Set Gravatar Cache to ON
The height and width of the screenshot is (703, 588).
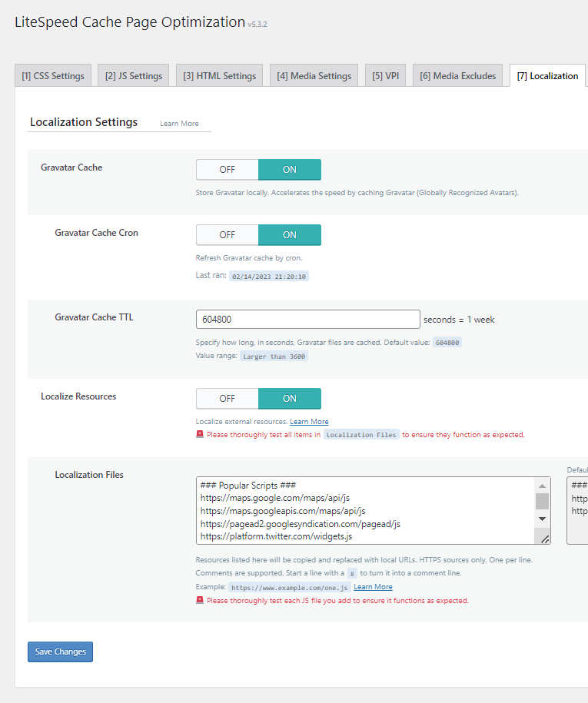pyautogui.click(x=289, y=170)
